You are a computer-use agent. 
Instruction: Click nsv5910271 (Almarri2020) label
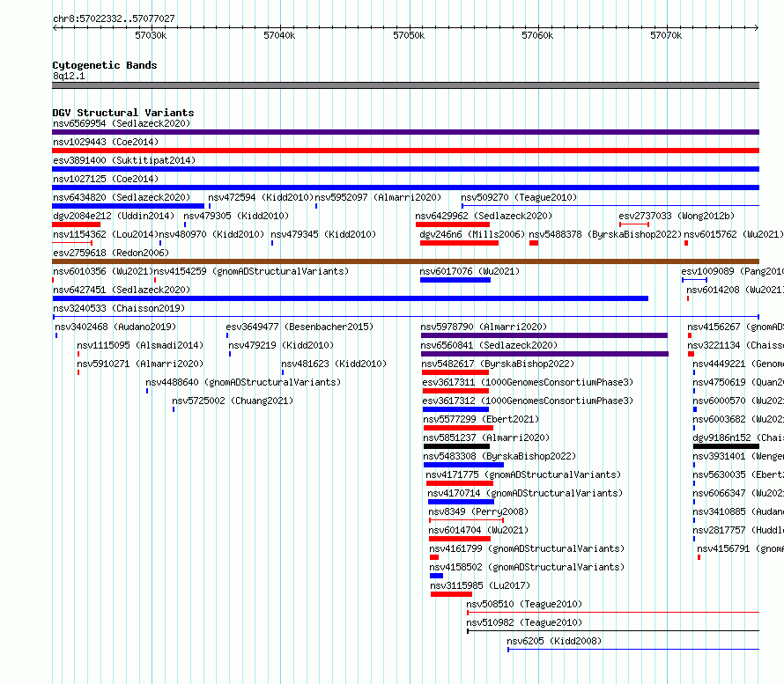(x=140, y=364)
